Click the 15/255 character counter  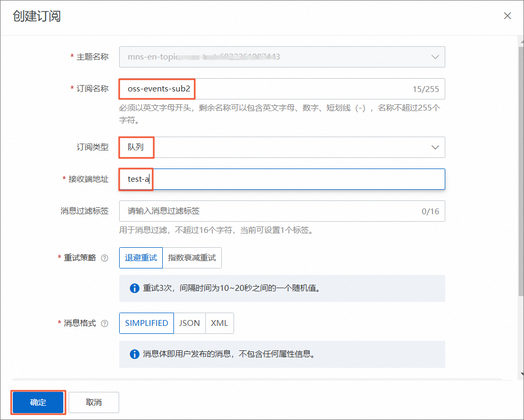click(x=426, y=89)
